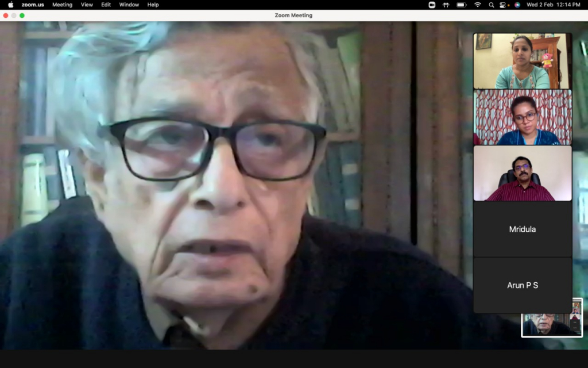Toggle full screen with the green window button
Image resolution: width=588 pixels, height=368 pixels.
[22, 16]
